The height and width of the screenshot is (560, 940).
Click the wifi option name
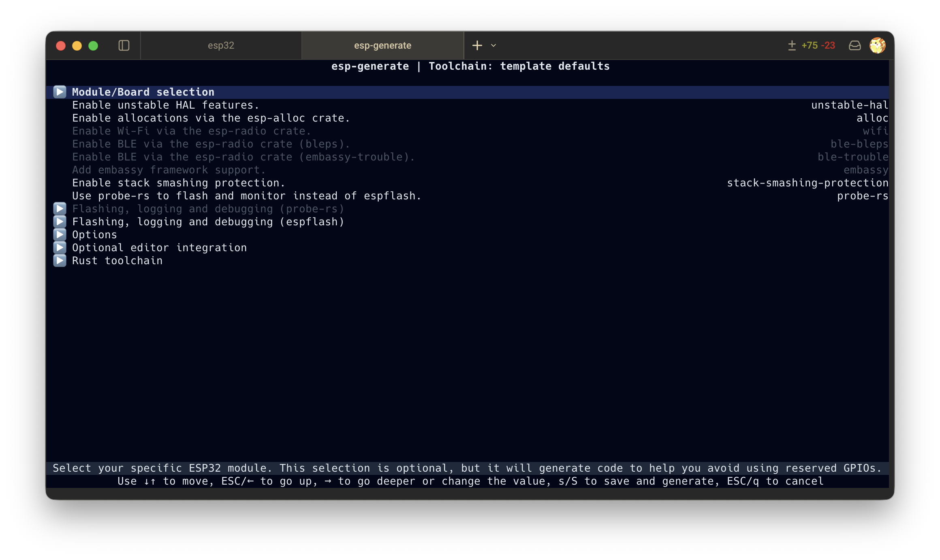click(876, 131)
